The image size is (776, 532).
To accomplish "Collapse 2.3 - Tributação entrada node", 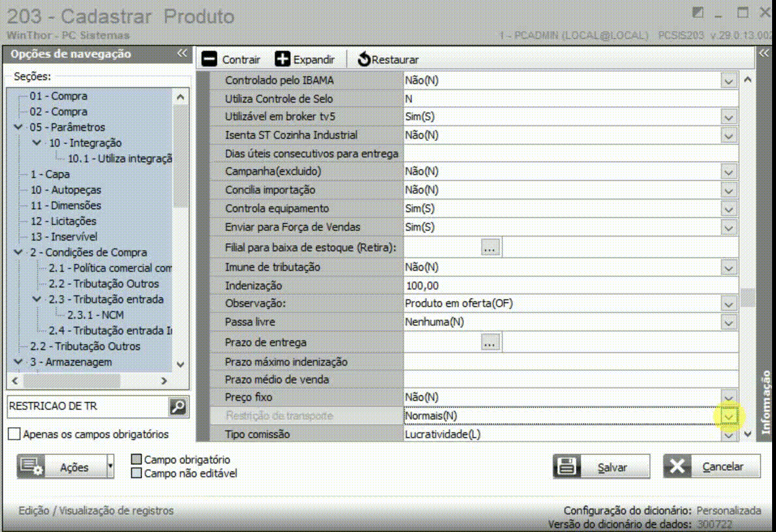I will click(x=37, y=299).
